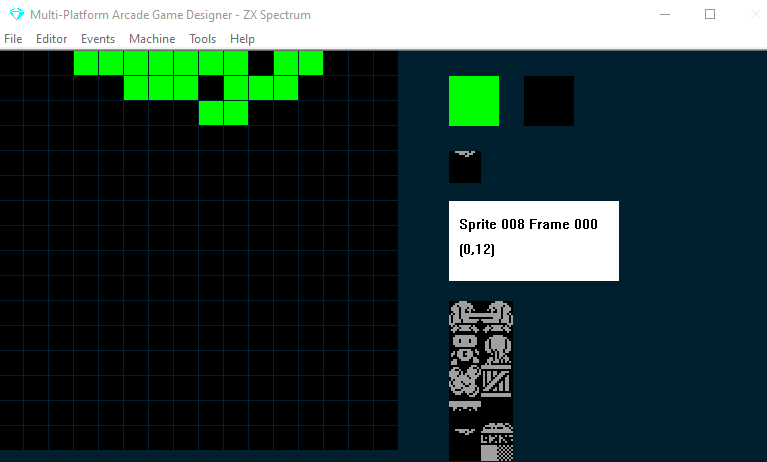Minimize the Arcade Game Designer window
767x462 pixels.
[x=665, y=14]
